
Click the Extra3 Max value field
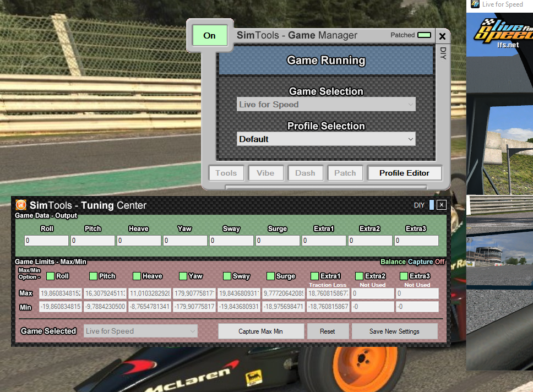click(x=417, y=293)
